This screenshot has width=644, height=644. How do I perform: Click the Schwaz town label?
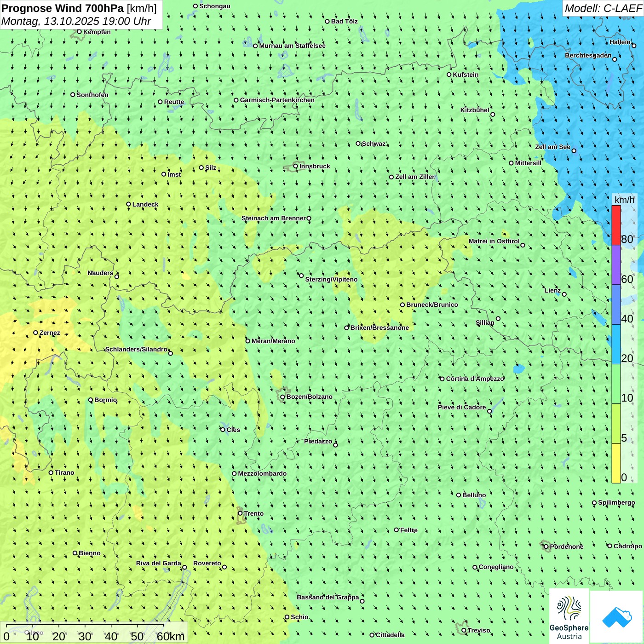point(374,144)
